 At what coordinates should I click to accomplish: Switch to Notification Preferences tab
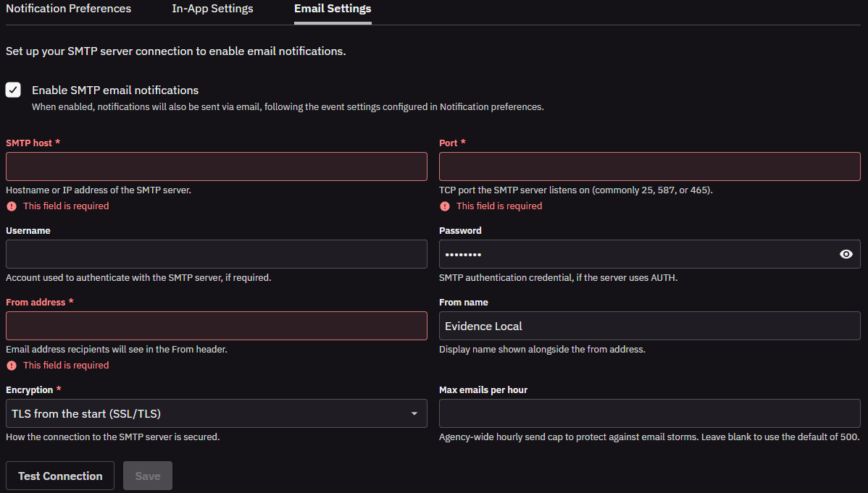tap(69, 9)
